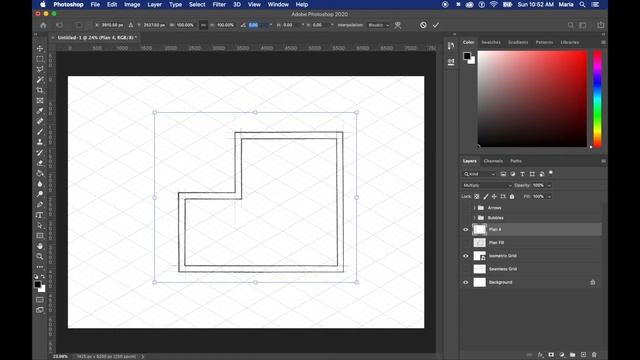Image resolution: width=640 pixels, height=360 pixels.
Task: Pick a color in the red color field
Action: click(x=532, y=99)
